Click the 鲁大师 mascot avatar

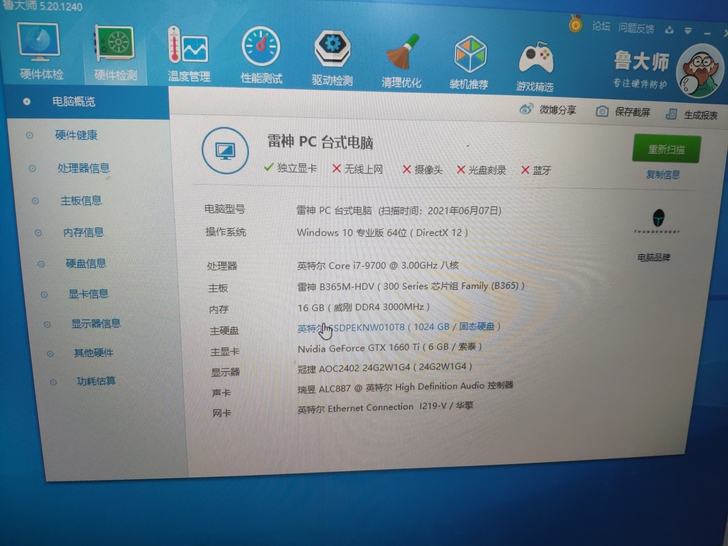click(x=700, y=71)
